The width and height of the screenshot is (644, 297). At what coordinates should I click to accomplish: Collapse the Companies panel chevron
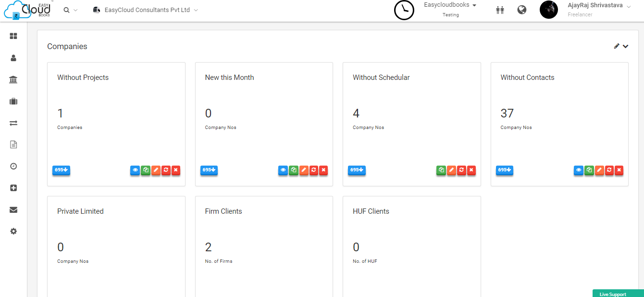625,46
